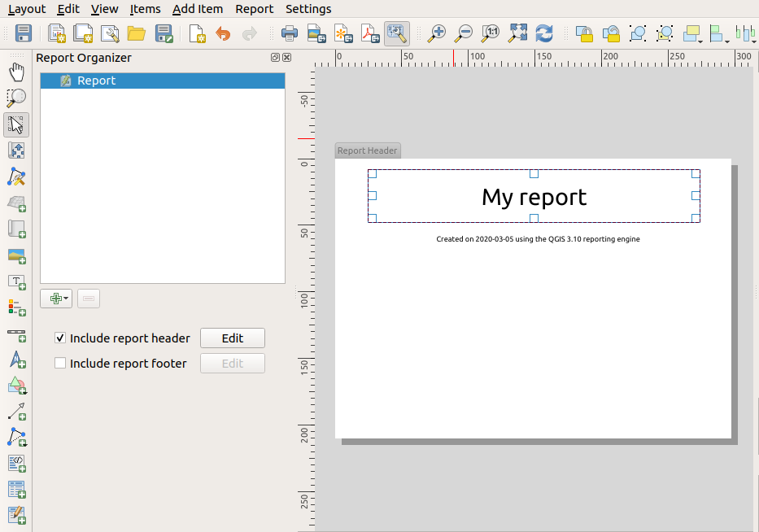Screen dimensions: 759x532
Task: Toggle the report settings toolbar button
Action: 397,33
